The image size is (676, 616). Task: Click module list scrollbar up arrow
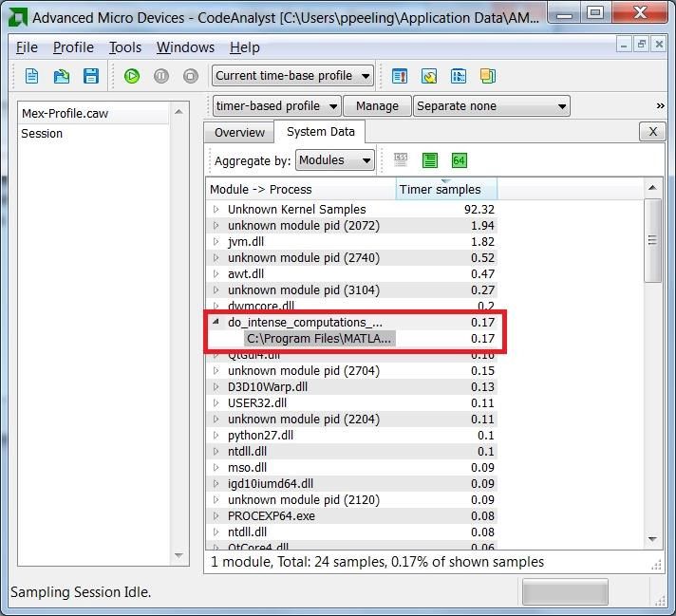(652, 188)
